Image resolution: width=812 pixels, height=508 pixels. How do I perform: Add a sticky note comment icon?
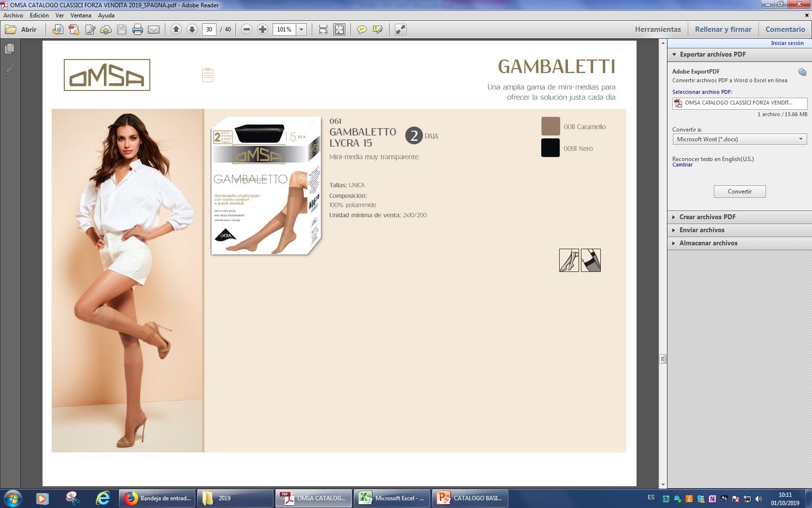click(x=362, y=30)
